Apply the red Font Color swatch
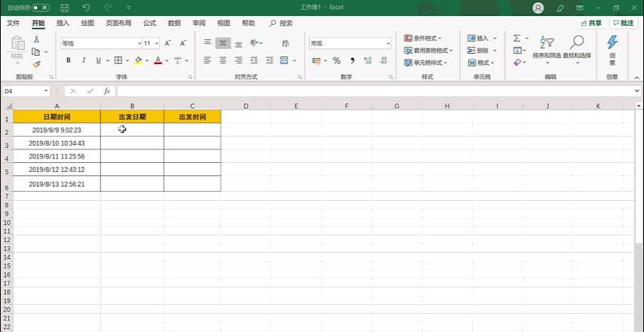Viewport: 644px width, 332px height. pyautogui.click(x=158, y=60)
